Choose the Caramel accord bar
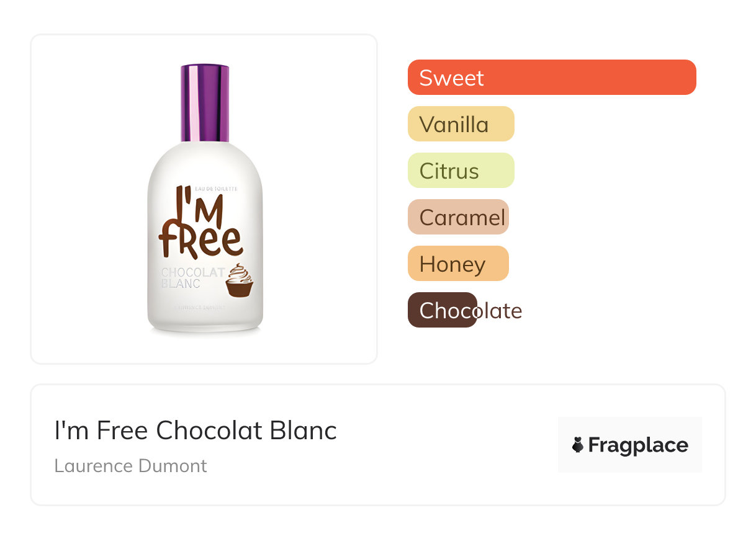The height and width of the screenshot is (536, 756). pyautogui.click(x=458, y=217)
